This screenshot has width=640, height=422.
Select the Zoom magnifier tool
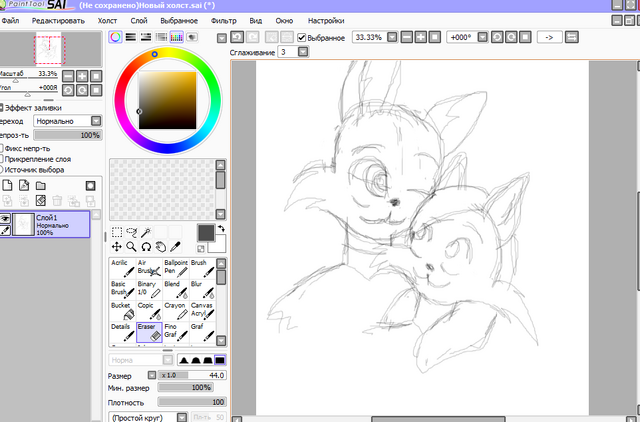tap(131, 247)
